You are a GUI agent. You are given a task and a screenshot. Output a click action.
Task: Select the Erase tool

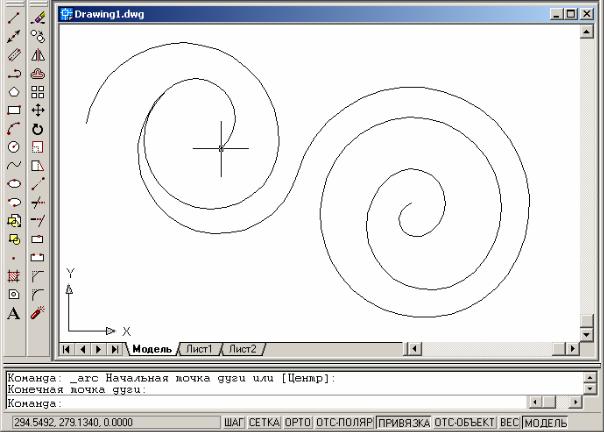click(x=38, y=17)
